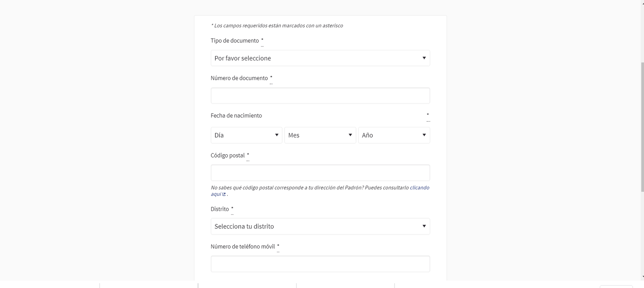Click the scrollbar down arrow
Image resolution: width=644 pixels, height=288 pixels.
642,278
